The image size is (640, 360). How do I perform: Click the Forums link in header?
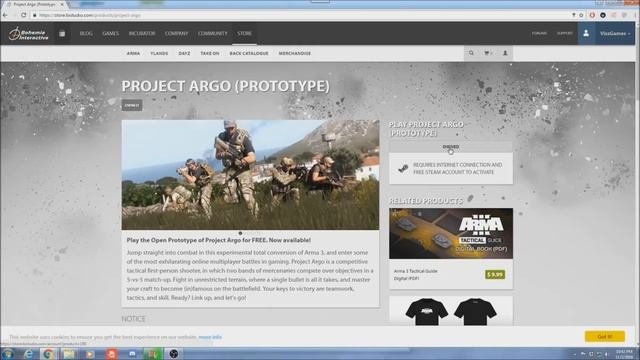click(539, 33)
